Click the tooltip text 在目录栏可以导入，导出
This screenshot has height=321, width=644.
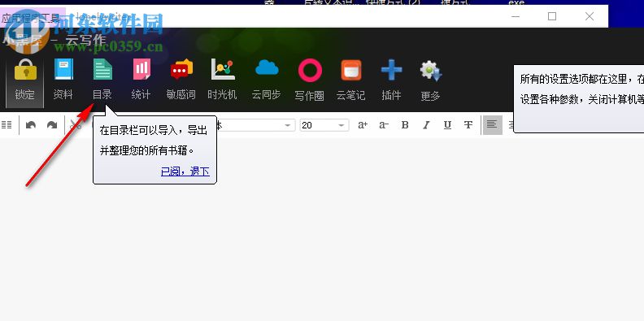click(153, 131)
